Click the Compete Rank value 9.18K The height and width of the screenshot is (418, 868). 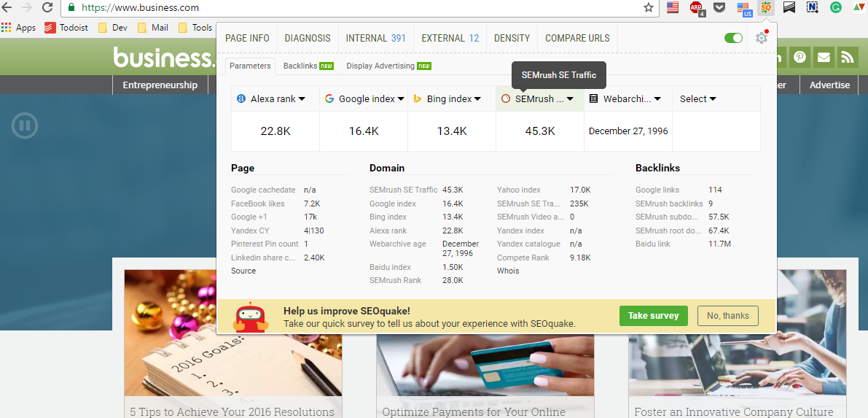(580, 258)
